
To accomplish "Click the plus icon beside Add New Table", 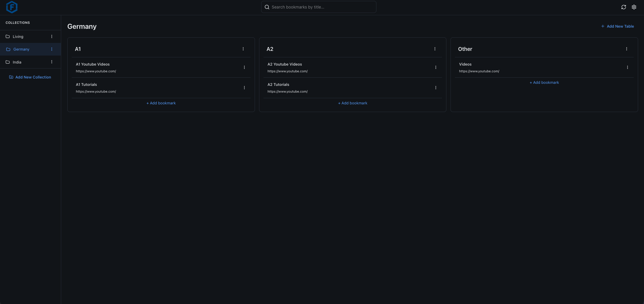I will [x=603, y=26].
